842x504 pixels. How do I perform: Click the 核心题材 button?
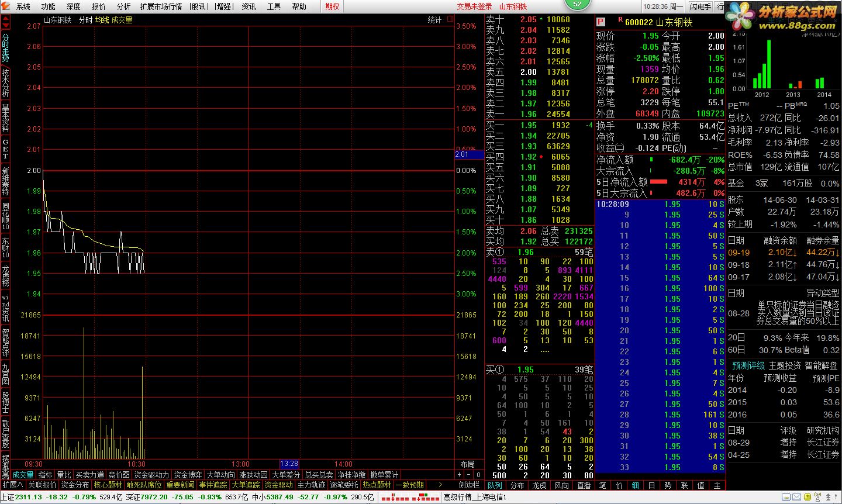tap(109, 485)
